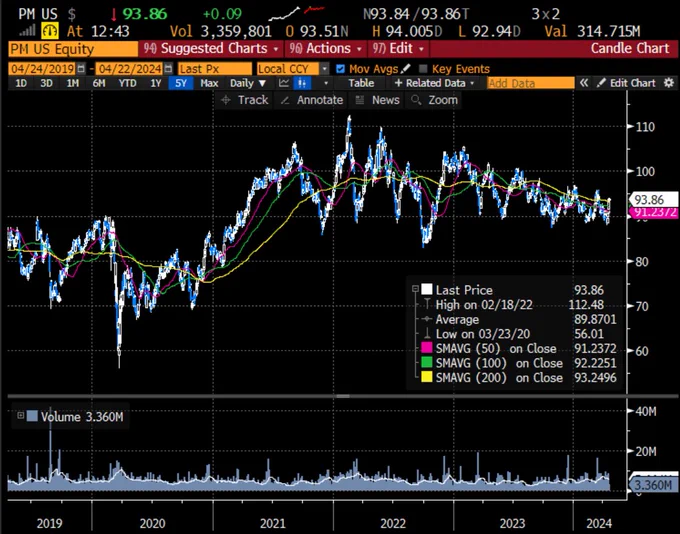Open the Actions menu
The image size is (680, 534).
pyautogui.click(x=326, y=49)
